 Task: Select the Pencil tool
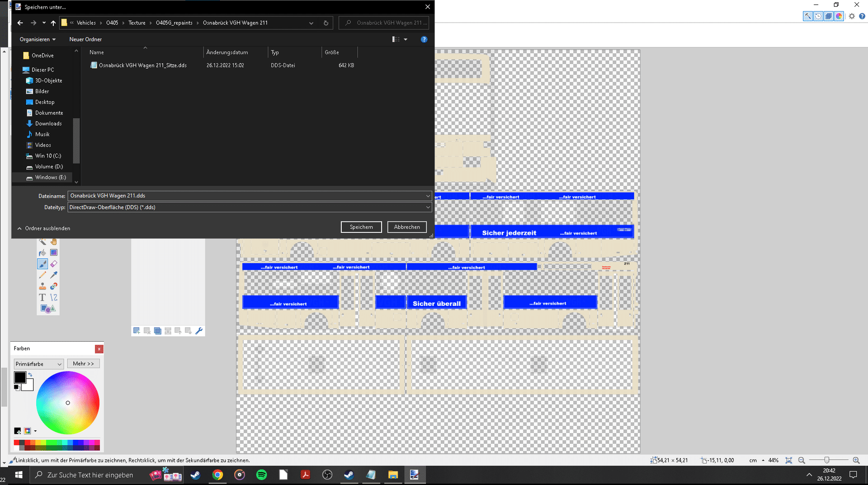click(42, 275)
